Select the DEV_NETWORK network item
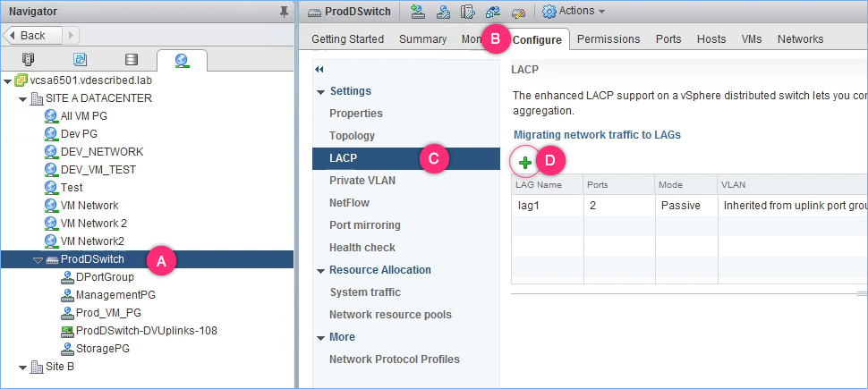 102,152
